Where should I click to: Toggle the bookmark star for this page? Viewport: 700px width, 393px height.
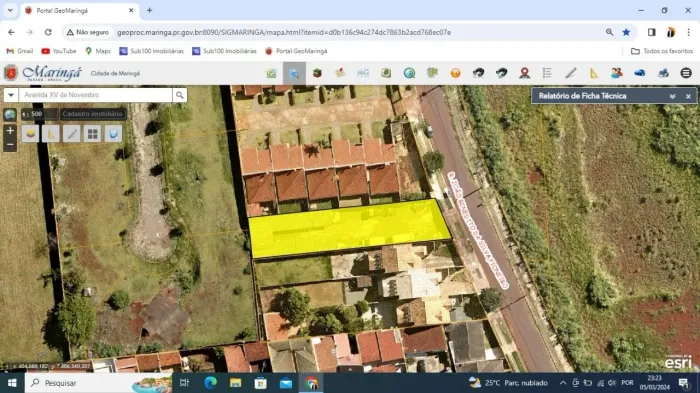(x=626, y=32)
